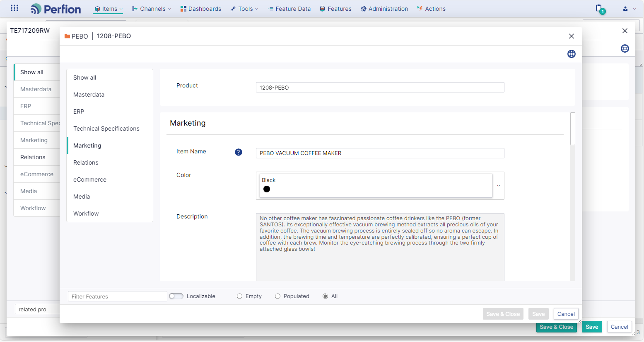644x342 pixels.
Task: Open the Dashboards menu
Action: (201, 9)
